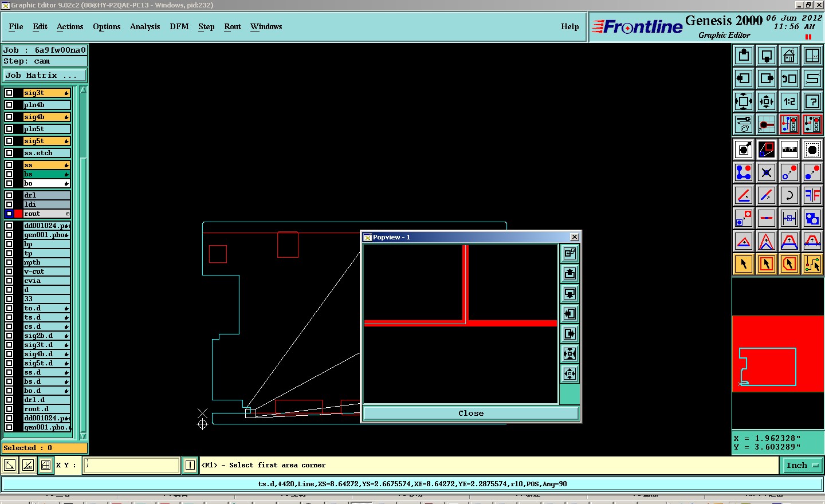Open the Rout menu
This screenshot has height=504, width=825.
[233, 26]
